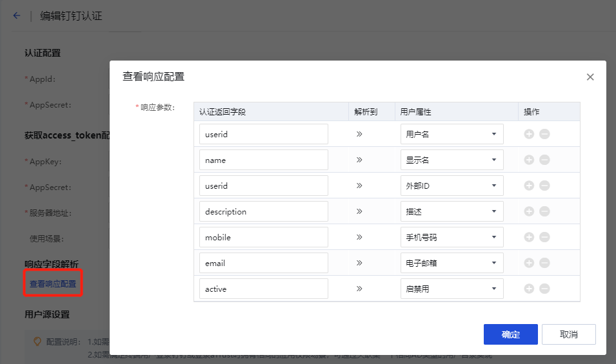
Task: Remove the 用户名 mapping row
Action: click(544, 134)
